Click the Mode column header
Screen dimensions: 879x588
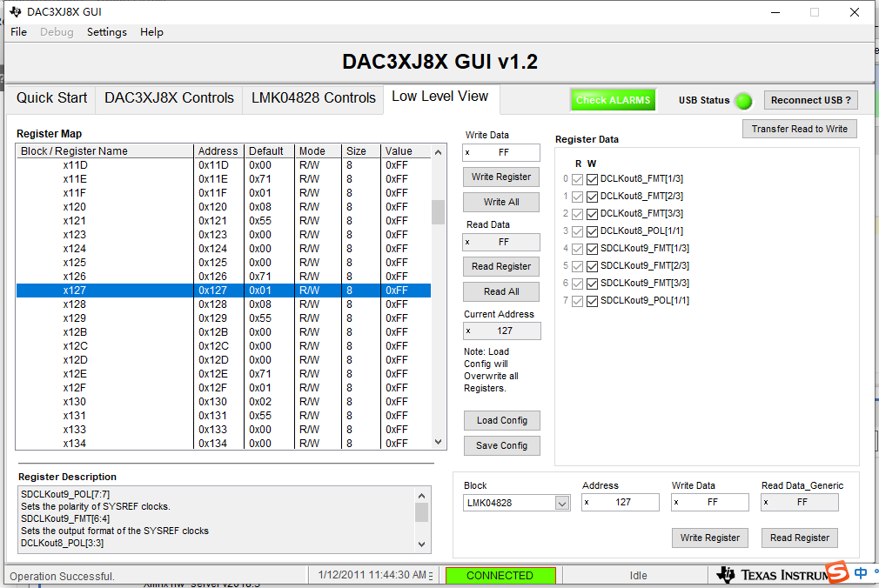pyautogui.click(x=318, y=151)
